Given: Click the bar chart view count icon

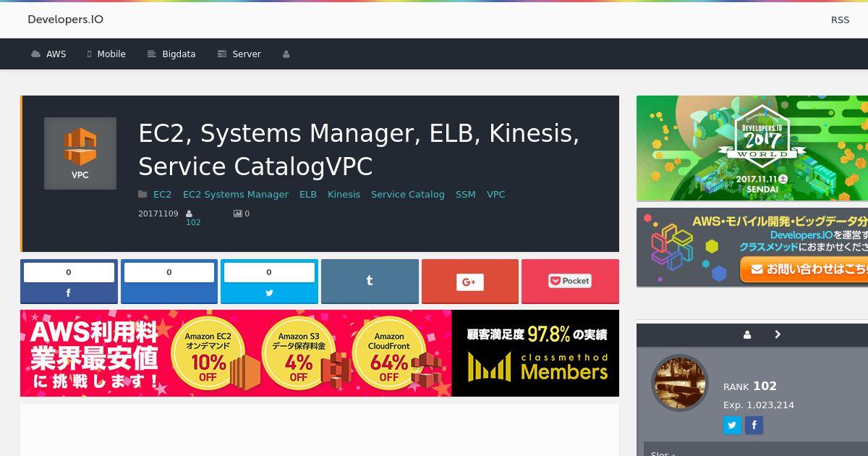Looking at the screenshot, I should click(237, 214).
